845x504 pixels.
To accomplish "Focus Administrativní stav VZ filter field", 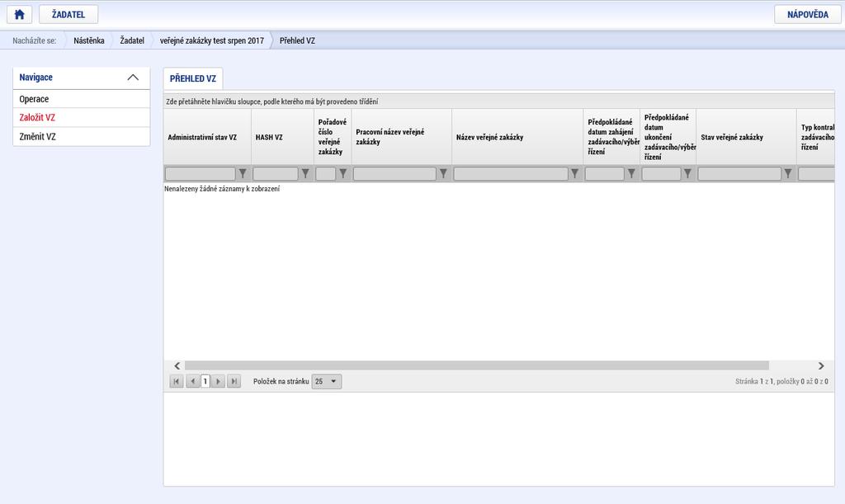I will pyautogui.click(x=201, y=173).
